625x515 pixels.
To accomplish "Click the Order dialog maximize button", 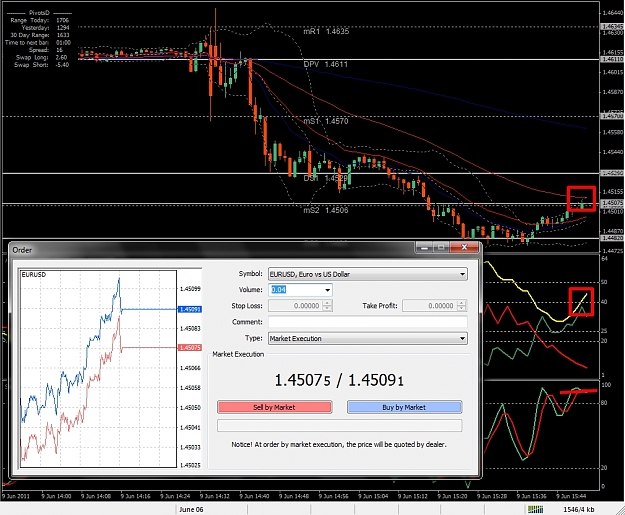I will [x=441, y=248].
